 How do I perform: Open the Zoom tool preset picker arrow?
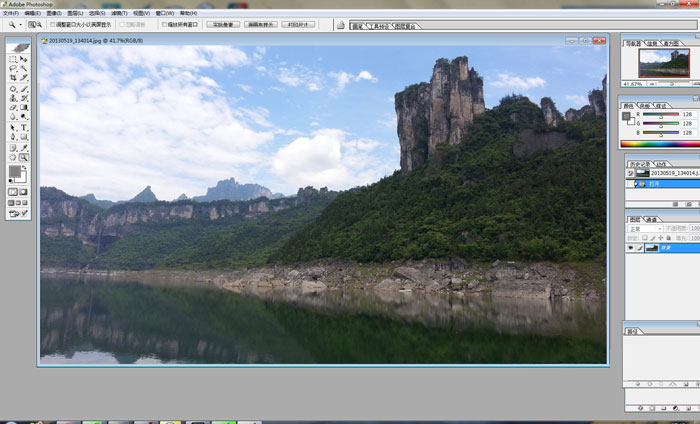[x=21, y=25]
